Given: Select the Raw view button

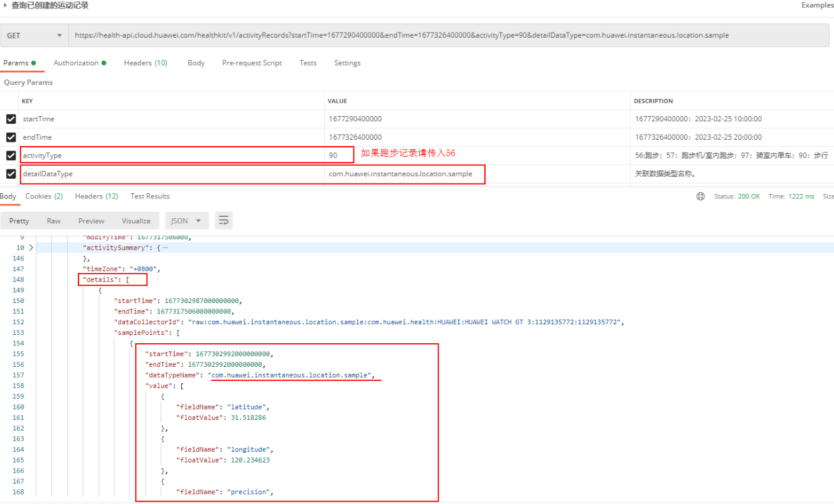Looking at the screenshot, I should 54,221.
